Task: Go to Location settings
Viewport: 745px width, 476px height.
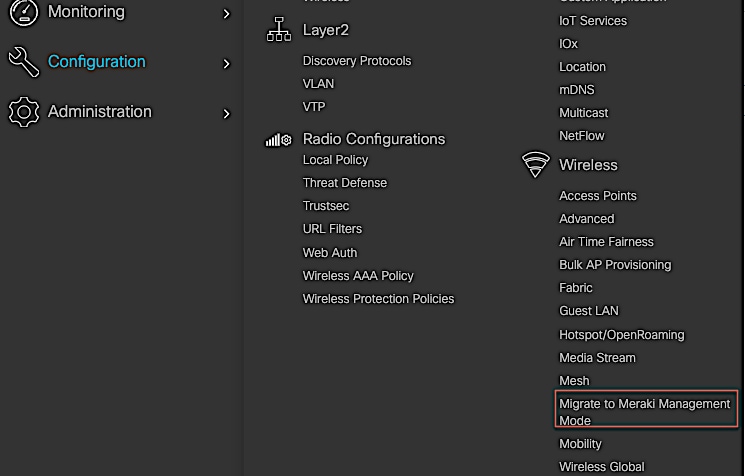Action: tap(583, 67)
